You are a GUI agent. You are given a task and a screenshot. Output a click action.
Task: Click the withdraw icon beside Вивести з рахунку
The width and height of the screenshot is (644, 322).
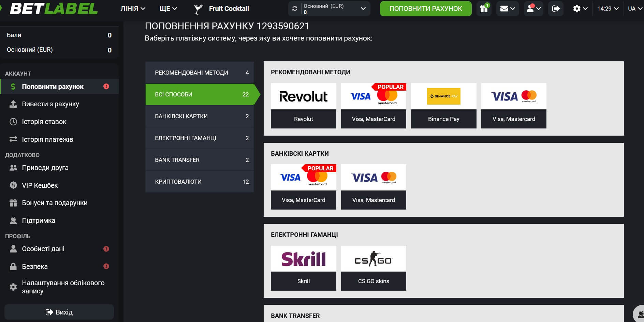(13, 104)
